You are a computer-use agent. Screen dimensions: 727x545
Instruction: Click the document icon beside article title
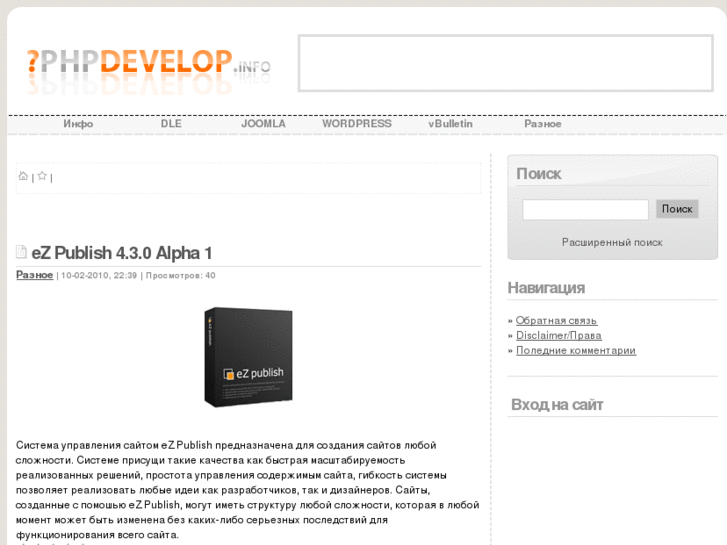pyautogui.click(x=21, y=252)
